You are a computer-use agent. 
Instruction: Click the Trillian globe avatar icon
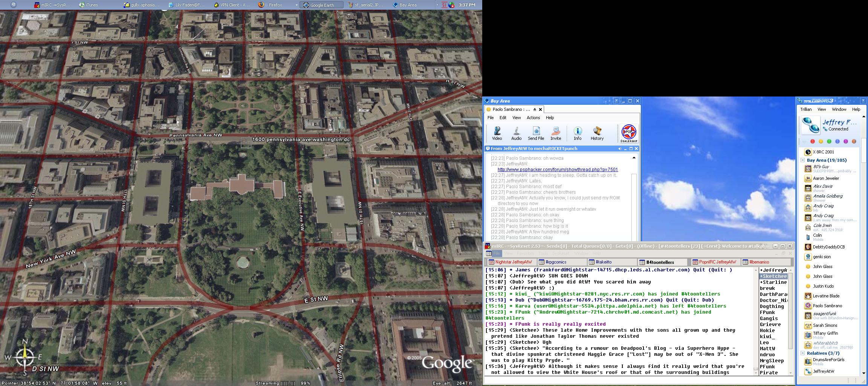(x=810, y=126)
